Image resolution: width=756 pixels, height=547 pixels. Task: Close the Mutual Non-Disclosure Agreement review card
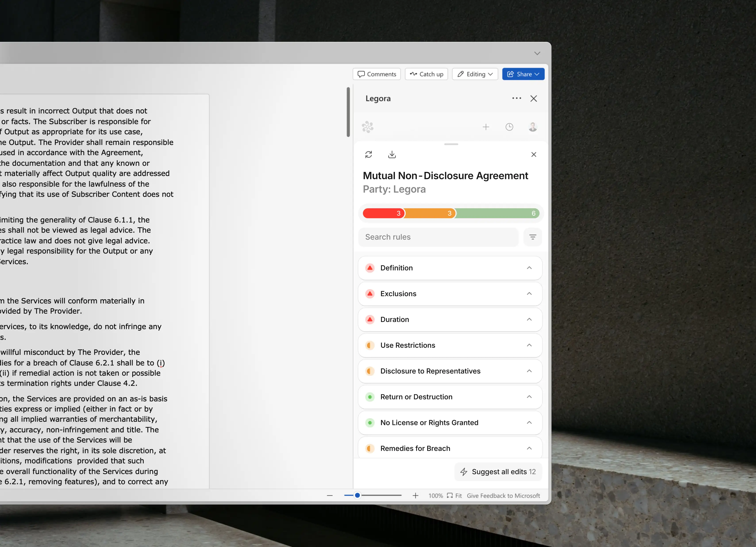[534, 154]
